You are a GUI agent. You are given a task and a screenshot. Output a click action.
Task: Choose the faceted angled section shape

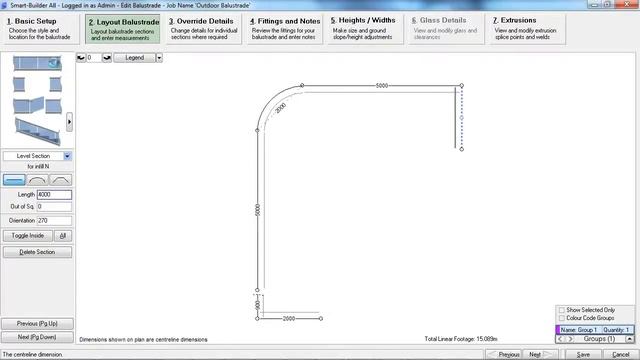[60, 180]
